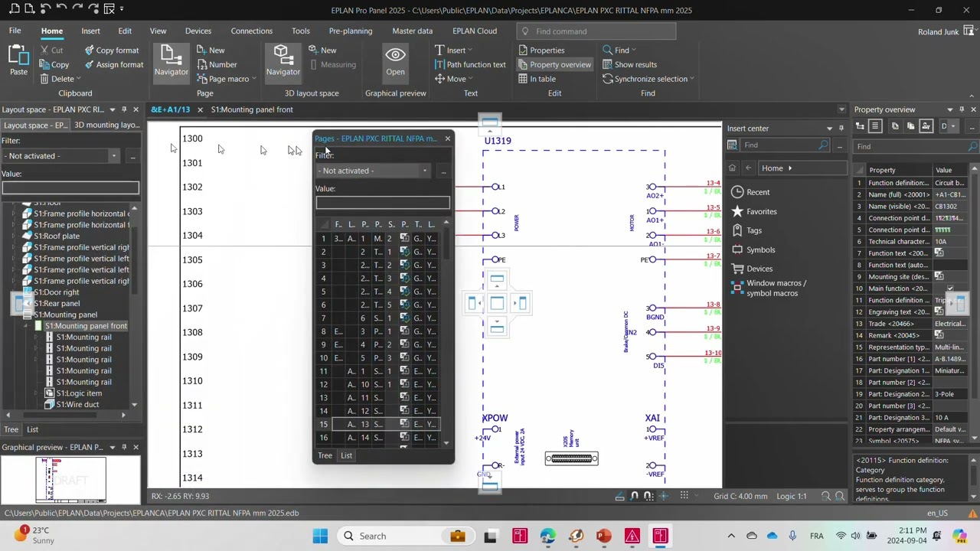Select S1:Mounting panel front document tab
980x551 pixels.
tap(252, 109)
